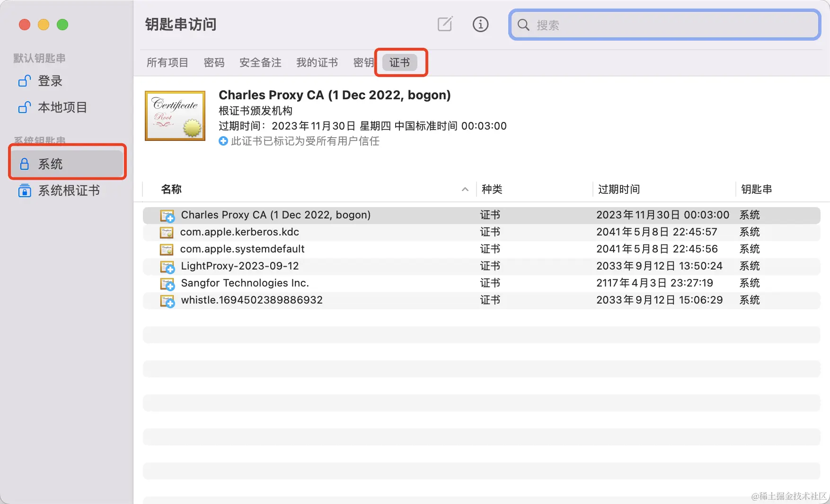The image size is (830, 504).
Task: Switch to the 我的证书 tab
Action: [x=317, y=62]
